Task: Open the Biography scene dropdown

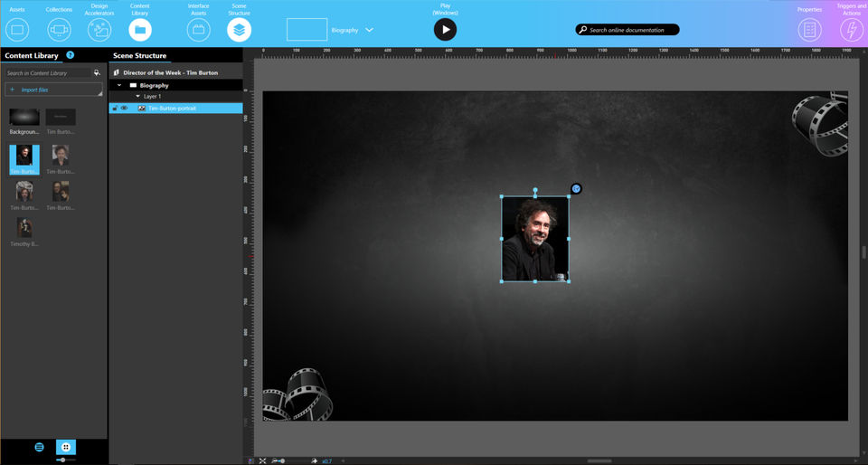Action: tap(369, 30)
